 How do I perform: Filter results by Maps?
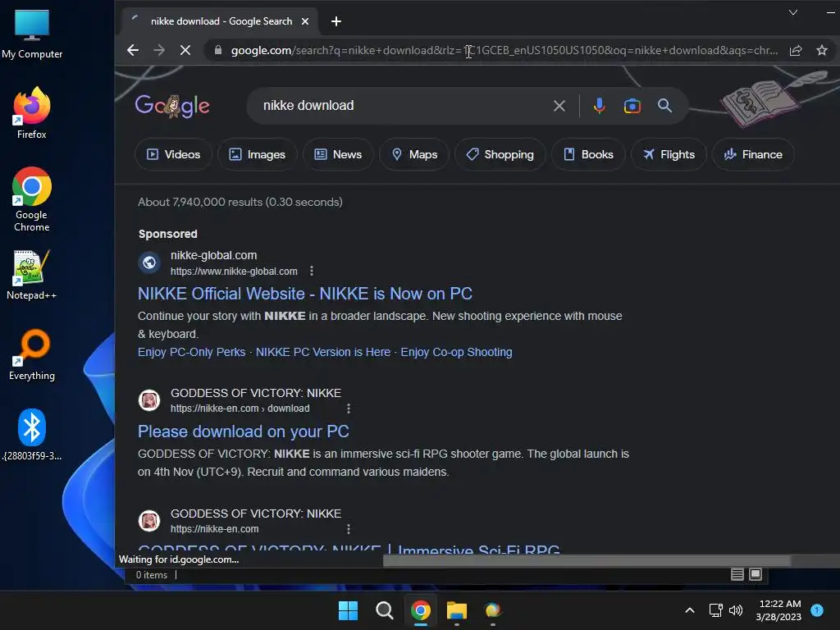tap(414, 154)
